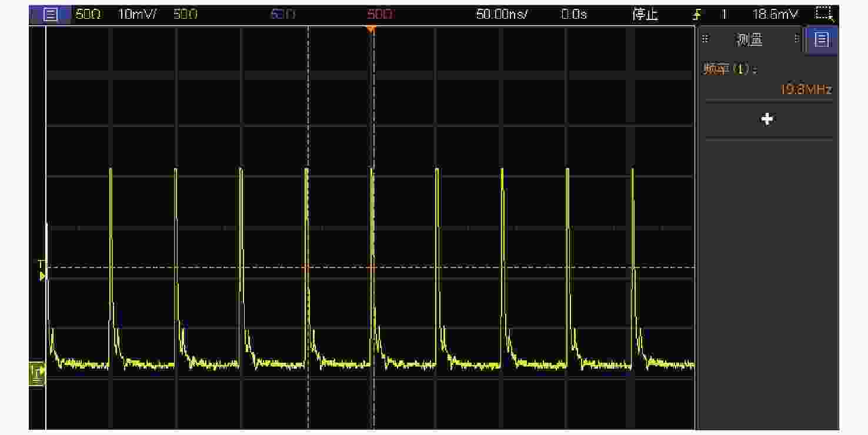Toggle the sidebar panel list icon

822,39
